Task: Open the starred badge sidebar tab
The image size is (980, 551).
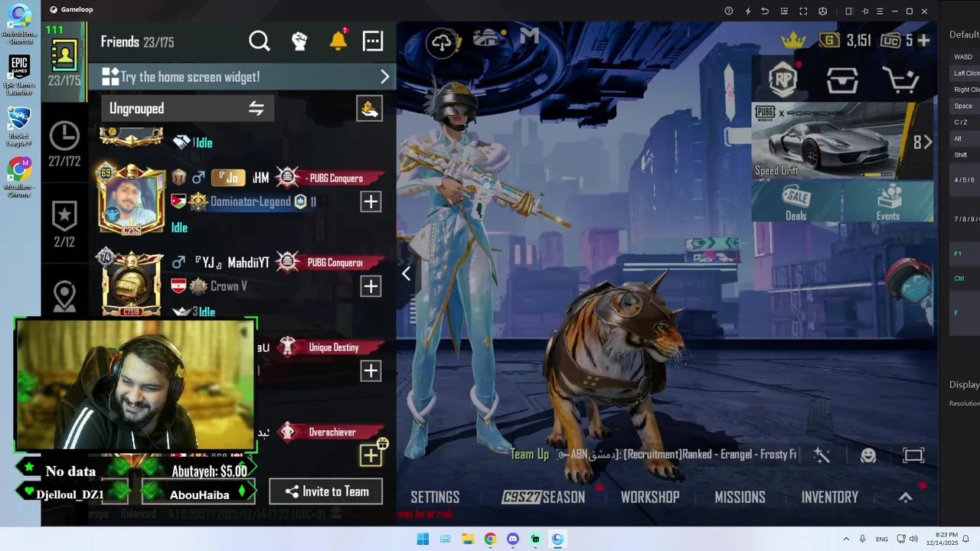Action: [64, 224]
